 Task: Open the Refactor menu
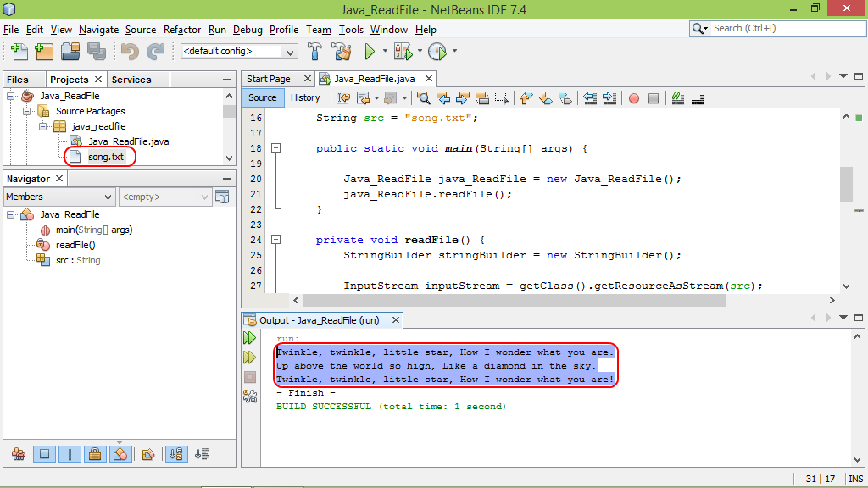[x=182, y=30]
